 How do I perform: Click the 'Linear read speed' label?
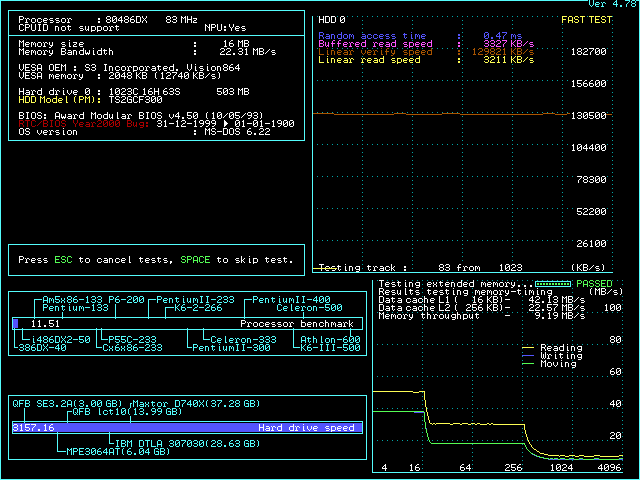click(x=369, y=60)
